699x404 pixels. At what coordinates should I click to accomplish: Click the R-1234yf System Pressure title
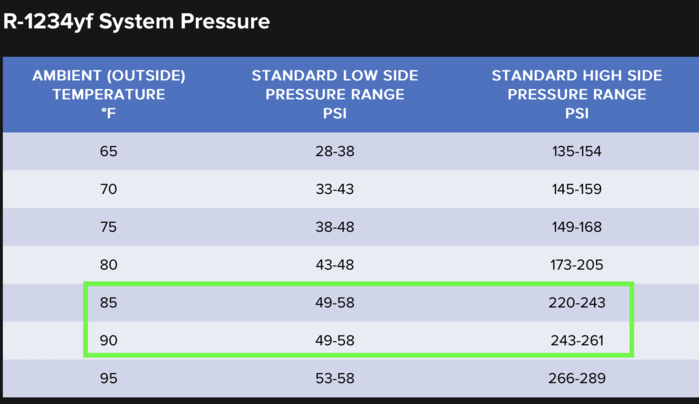coord(136,21)
